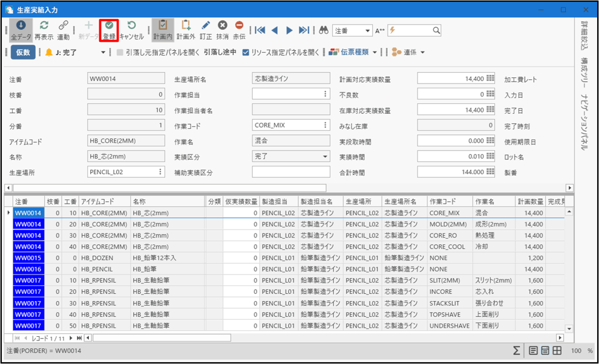Click the 仮数 button
Viewport: 599px width, 364px height.
pyautogui.click(x=23, y=53)
